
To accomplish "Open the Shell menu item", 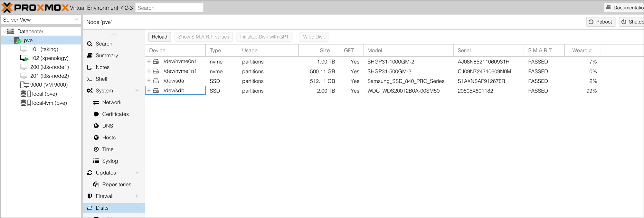I will point(114,79).
